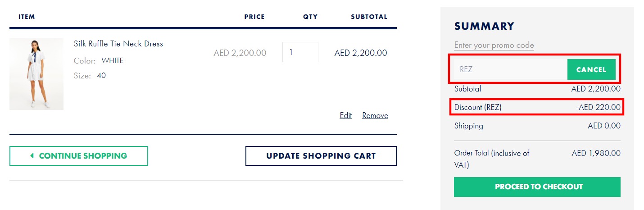Click the ITEM column header
This screenshot has width=644, height=210.
(x=27, y=17)
